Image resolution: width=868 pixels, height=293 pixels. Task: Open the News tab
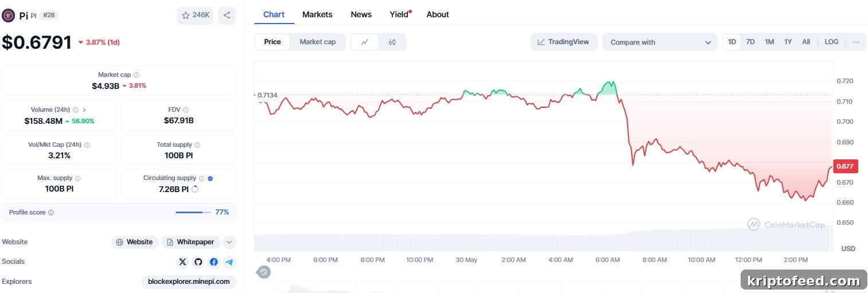361,14
